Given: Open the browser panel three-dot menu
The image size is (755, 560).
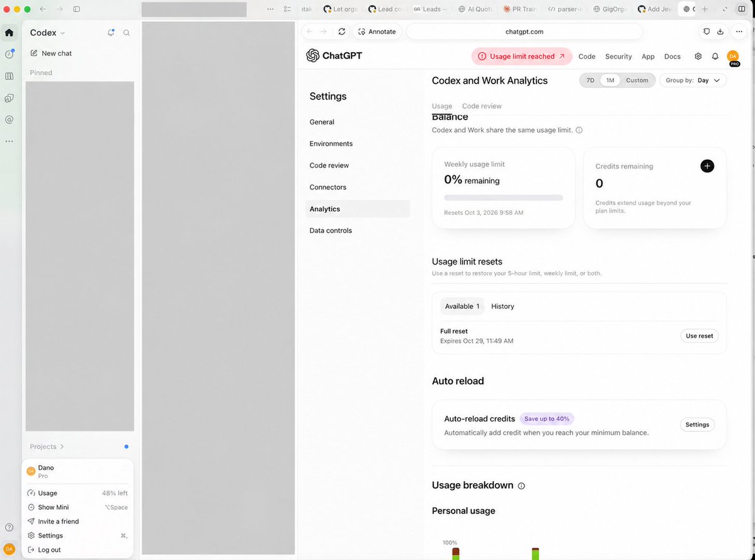Looking at the screenshot, I should [739, 31].
